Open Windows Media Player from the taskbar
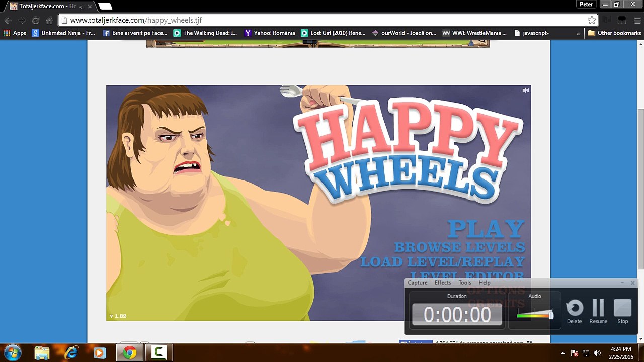 pyautogui.click(x=100, y=353)
